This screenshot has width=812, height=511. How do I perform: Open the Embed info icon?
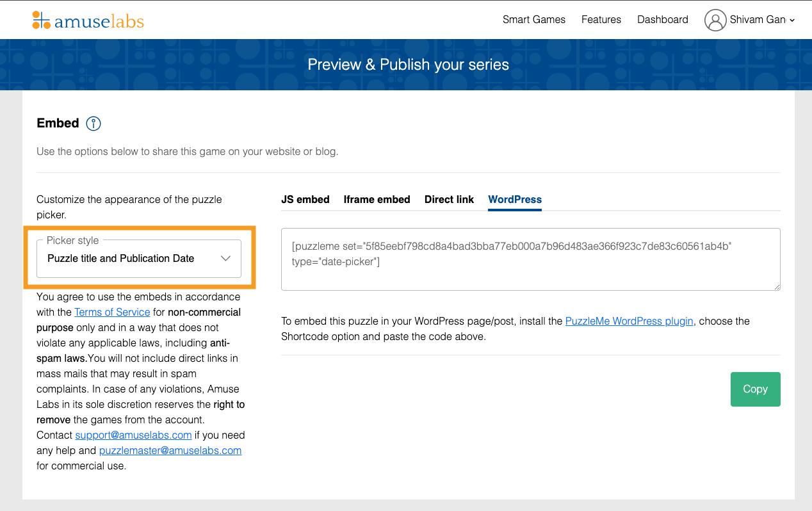(x=93, y=124)
